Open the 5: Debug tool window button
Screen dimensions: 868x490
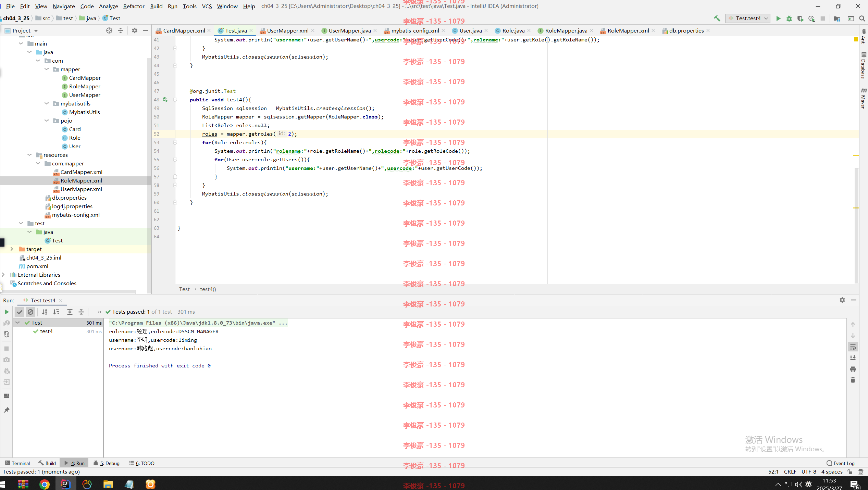pyautogui.click(x=107, y=463)
